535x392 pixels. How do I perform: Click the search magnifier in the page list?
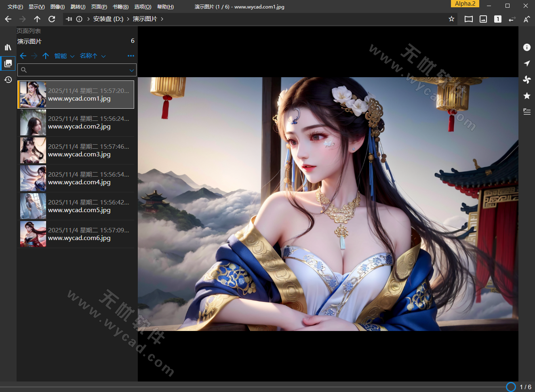[23, 70]
